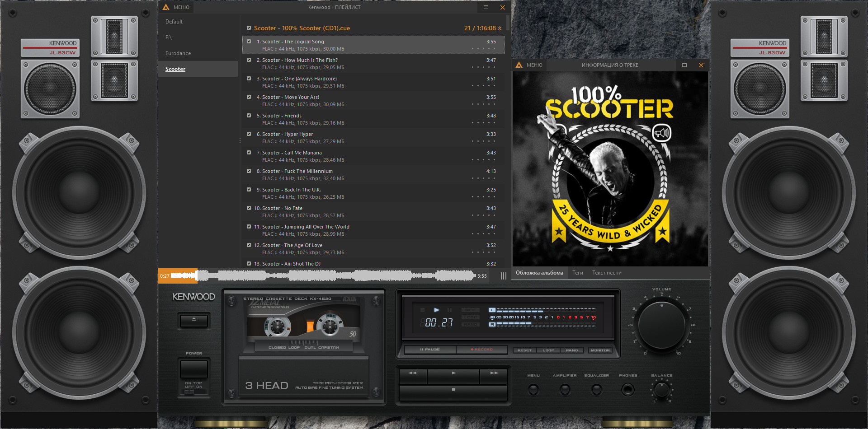Click the three-bar icon beside waveform
Screen dimensions: 868x429
pyautogui.click(x=503, y=276)
